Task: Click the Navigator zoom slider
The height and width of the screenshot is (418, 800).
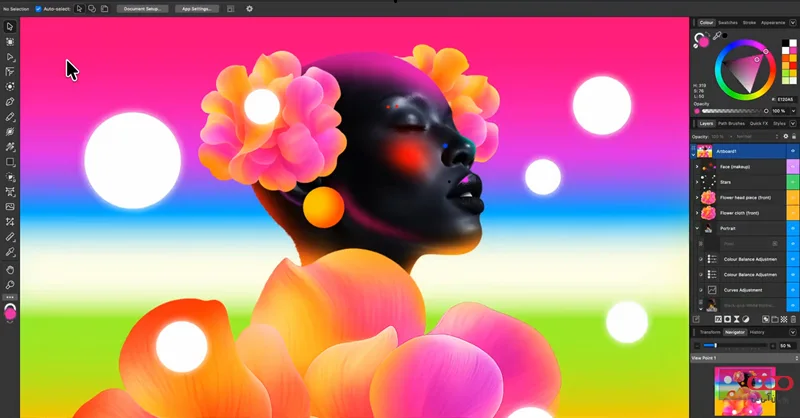Action: [x=740, y=345]
